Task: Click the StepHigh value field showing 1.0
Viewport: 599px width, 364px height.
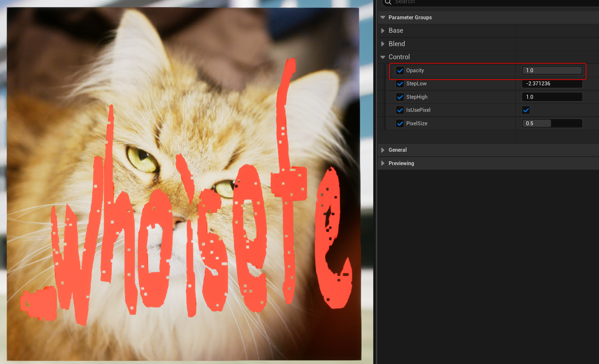Action: click(552, 97)
